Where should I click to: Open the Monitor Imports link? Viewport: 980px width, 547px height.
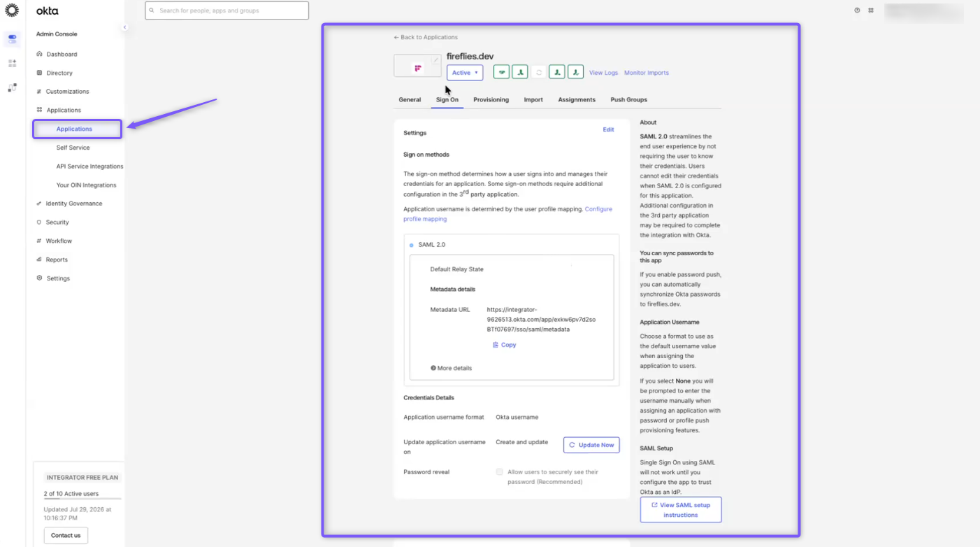647,73
